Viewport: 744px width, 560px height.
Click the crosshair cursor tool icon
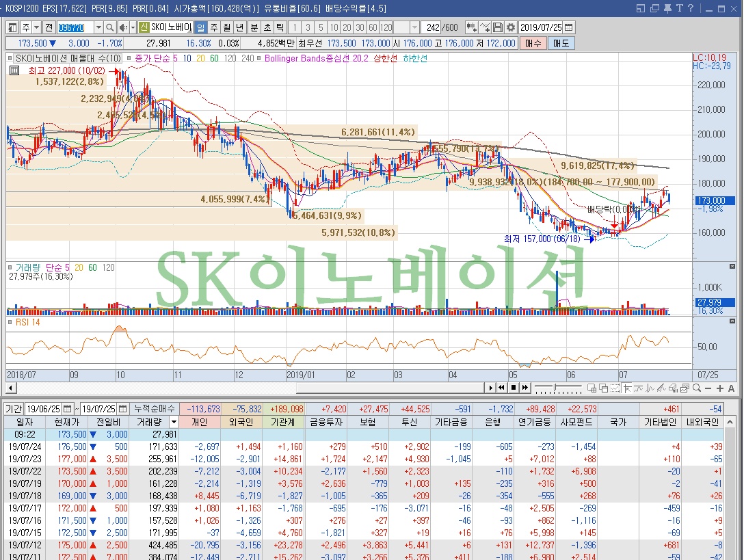pos(627,388)
